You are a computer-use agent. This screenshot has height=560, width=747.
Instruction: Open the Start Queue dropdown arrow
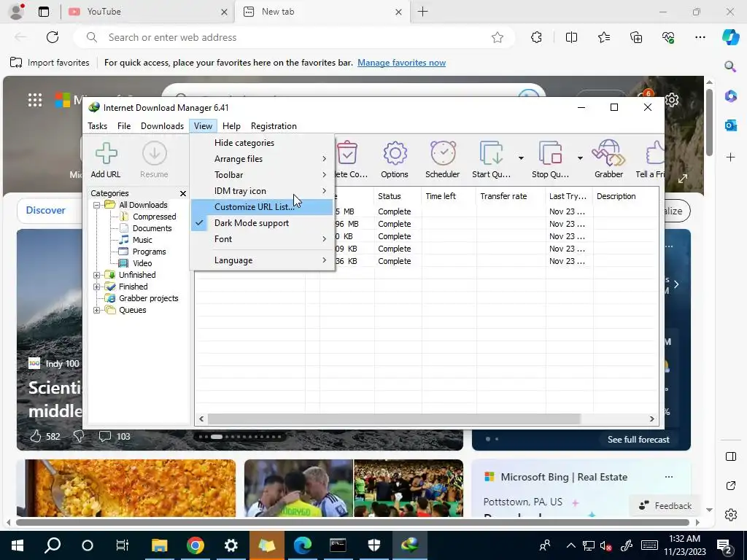pyautogui.click(x=521, y=158)
